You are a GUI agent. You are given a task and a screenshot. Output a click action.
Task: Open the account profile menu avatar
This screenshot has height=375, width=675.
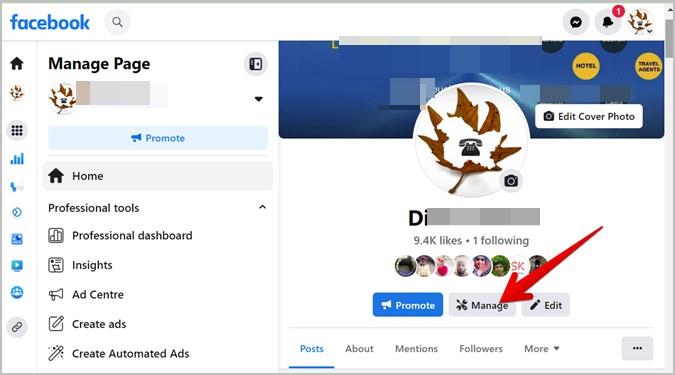click(640, 22)
